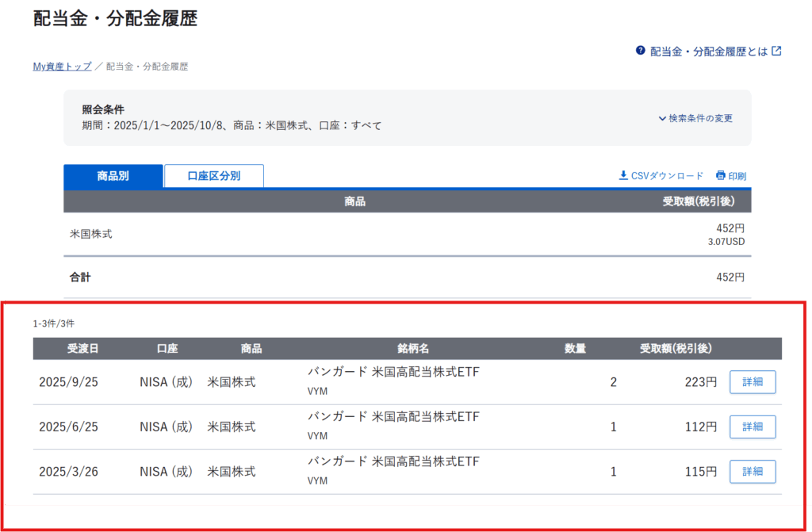Select the VYM ticker in 2025/9/25 row
Image resolution: width=812 pixels, height=532 pixels.
(x=317, y=391)
